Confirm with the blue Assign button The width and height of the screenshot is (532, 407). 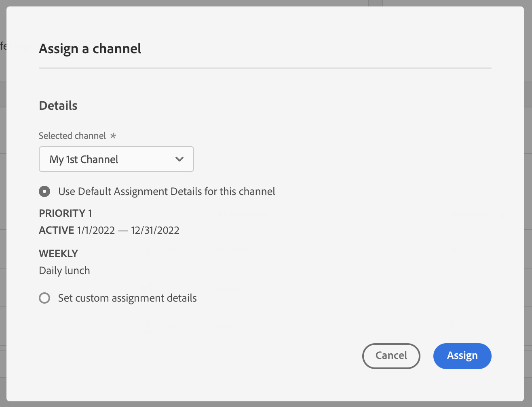(462, 356)
